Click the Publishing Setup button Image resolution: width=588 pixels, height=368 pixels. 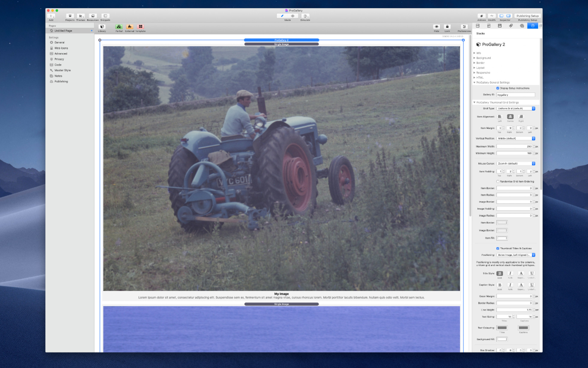coord(527,16)
